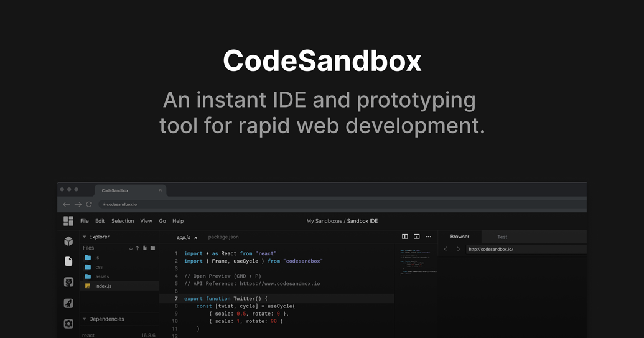Screen dimensions: 644x338
Task: Toggle the split editor layout icon
Action: click(x=404, y=237)
